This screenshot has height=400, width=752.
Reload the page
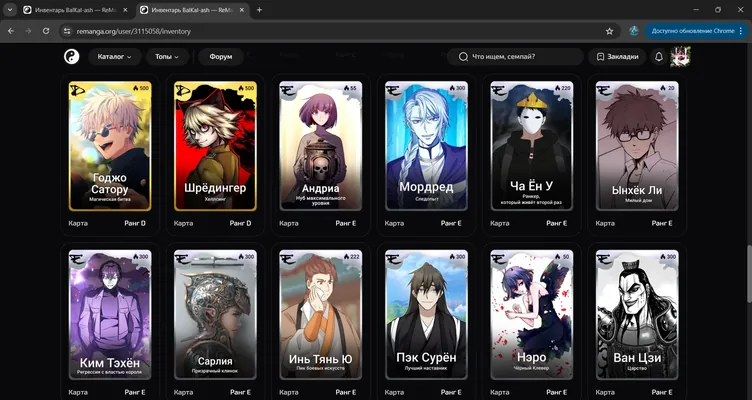tap(46, 31)
